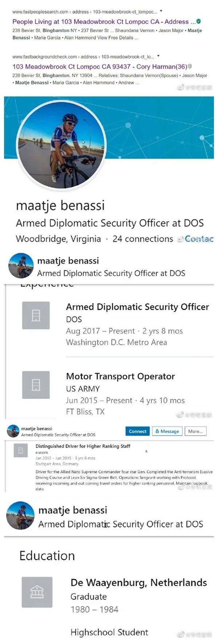Open '103 Meadowbrook Ct Lompoc CA 93437' result
Image resolution: width=218 pixels, height=644 pixels.
[x=100, y=67]
